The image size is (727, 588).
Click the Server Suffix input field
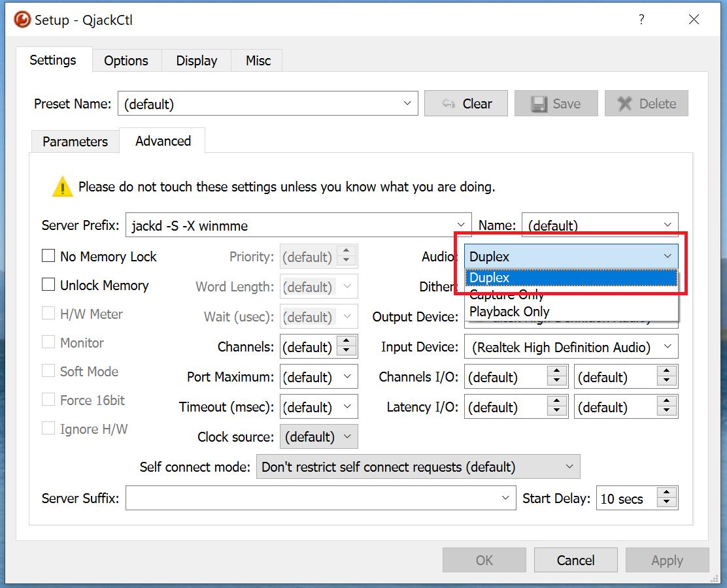pos(313,498)
